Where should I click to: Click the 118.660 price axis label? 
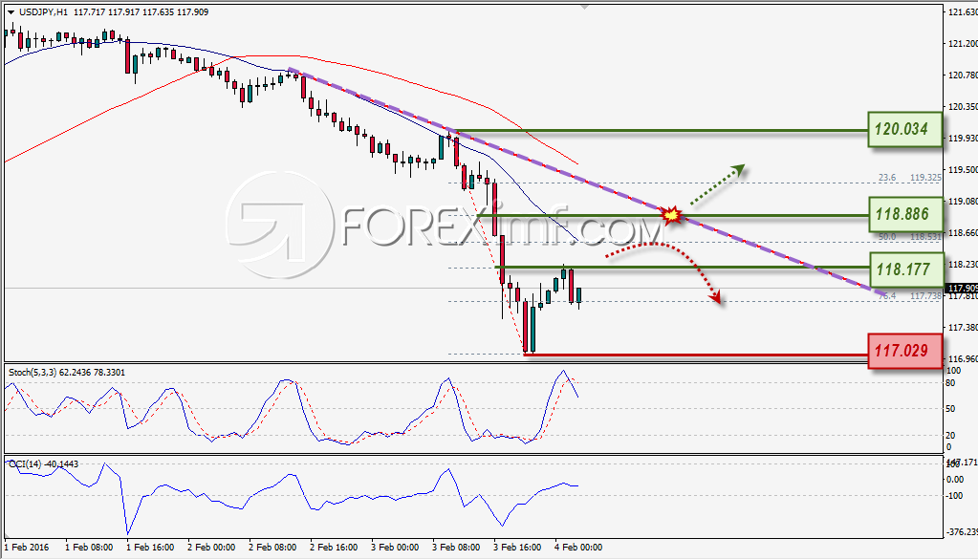point(963,232)
